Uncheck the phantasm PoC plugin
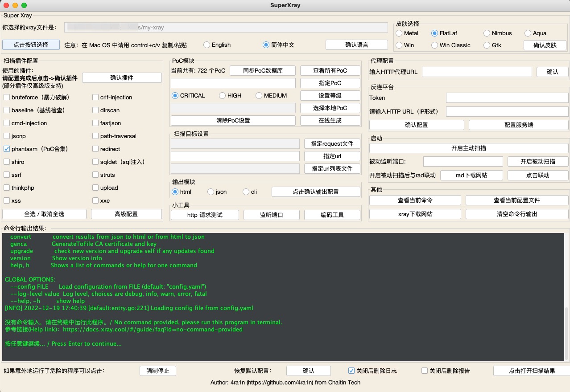The width and height of the screenshot is (570, 392). click(7, 149)
